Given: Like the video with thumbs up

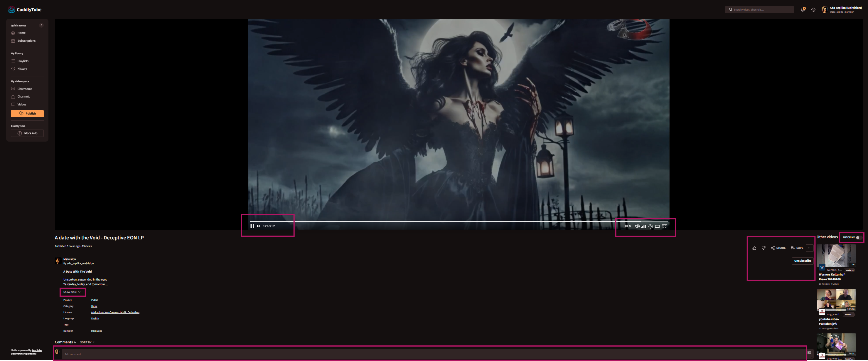Looking at the screenshot, I should coord(754,248).
